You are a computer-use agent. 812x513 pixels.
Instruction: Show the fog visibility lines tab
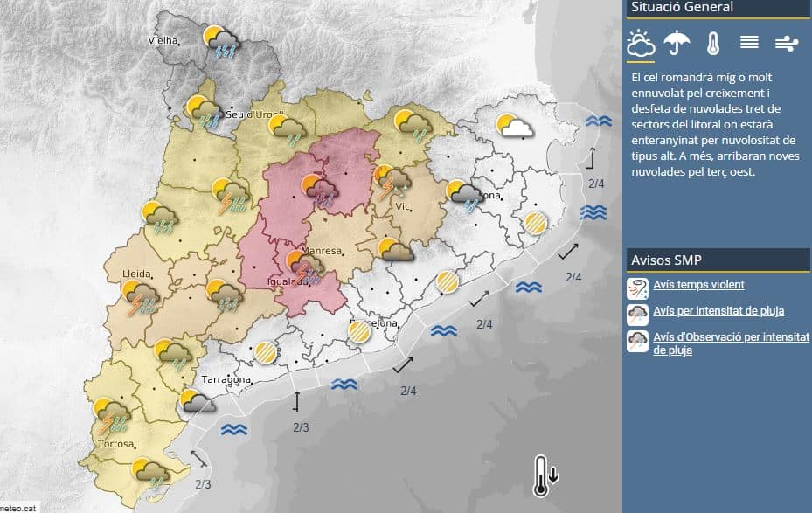[x=749, y=42]
